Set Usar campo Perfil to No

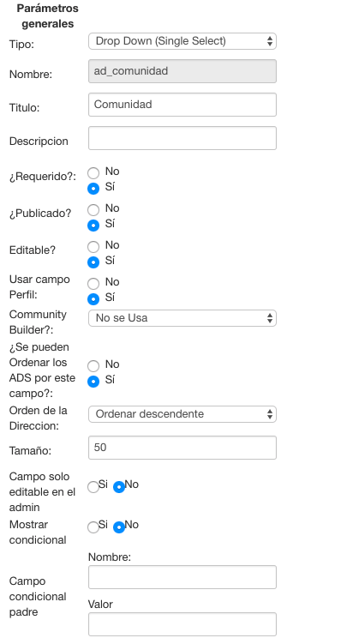[93, 284]
